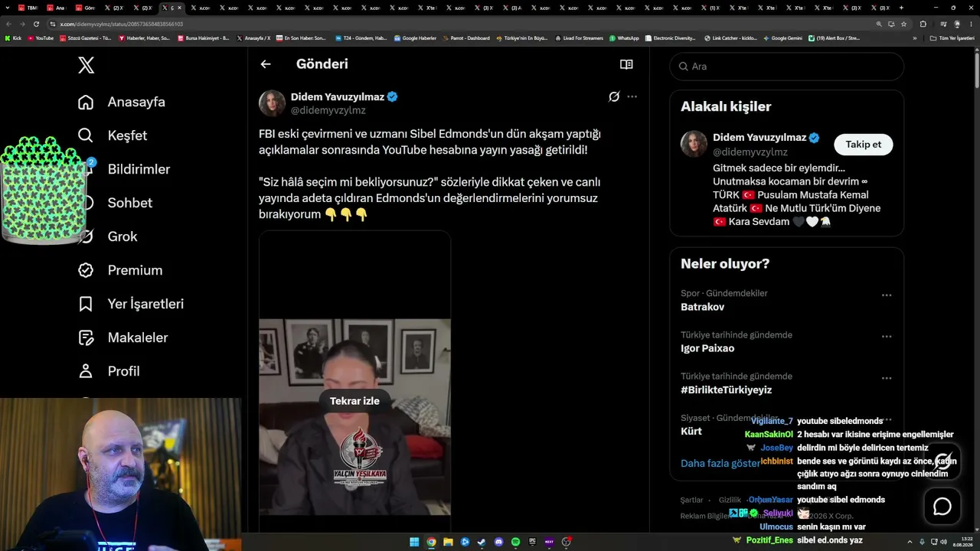Screen dimensions: 980x551
Task: Open the Igor Paixao trend
Action: coord(707,348)
